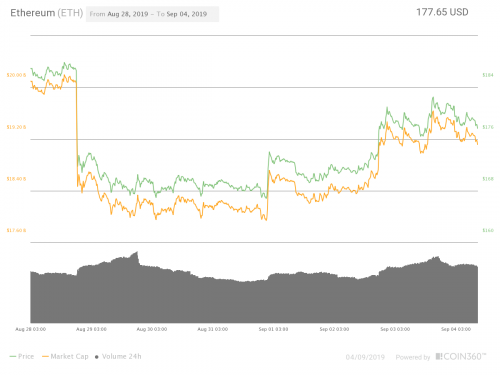Screen dimensions: 500x375
Task: Click the Sep 01 03:00 time axis label
Action: (273, 329)
